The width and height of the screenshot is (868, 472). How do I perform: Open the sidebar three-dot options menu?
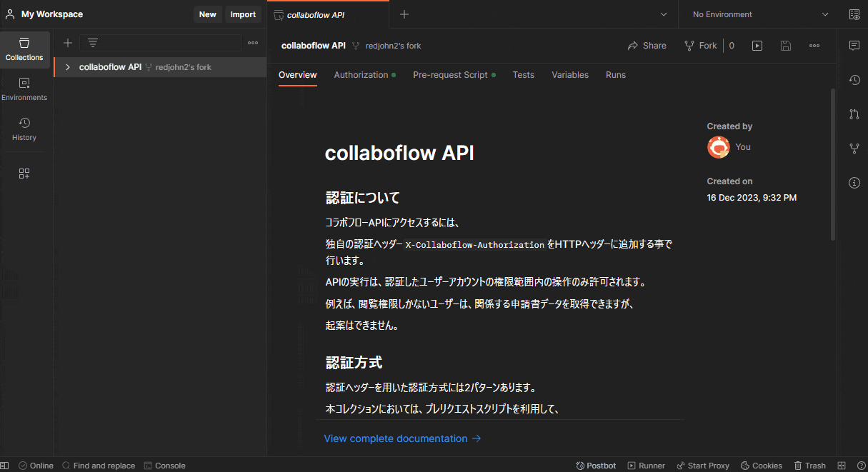tap(253, 43)
